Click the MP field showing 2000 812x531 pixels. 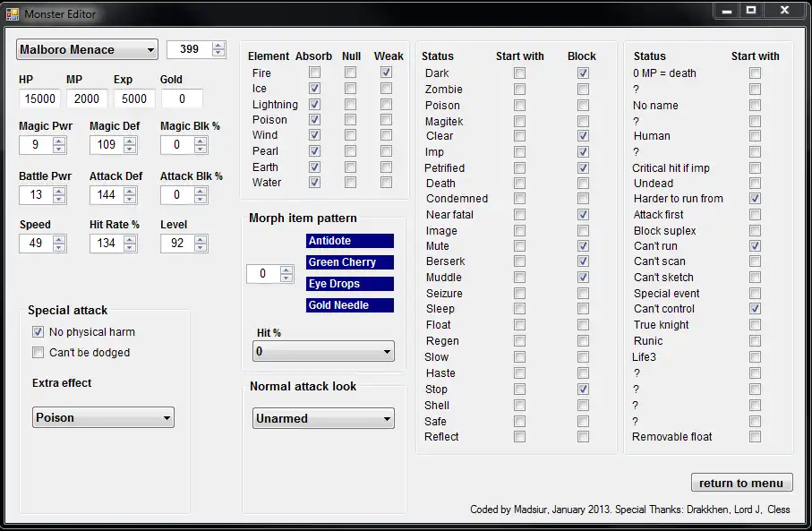point(87,98)
